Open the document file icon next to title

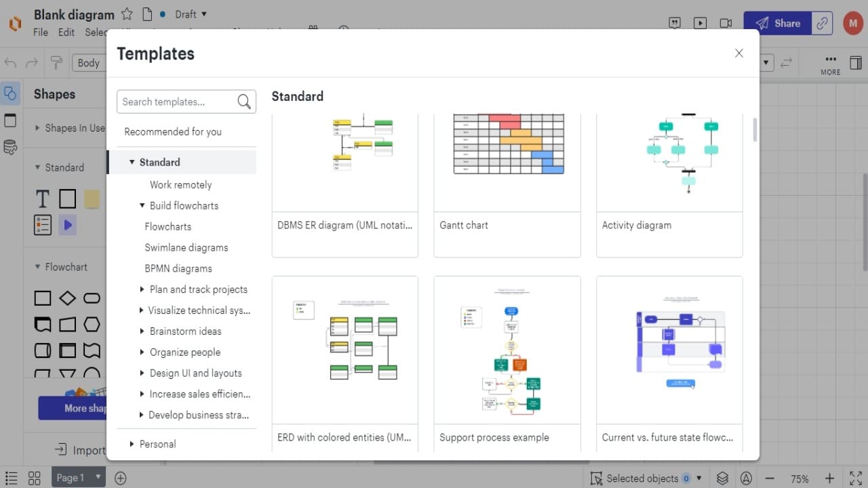(146, 14)
